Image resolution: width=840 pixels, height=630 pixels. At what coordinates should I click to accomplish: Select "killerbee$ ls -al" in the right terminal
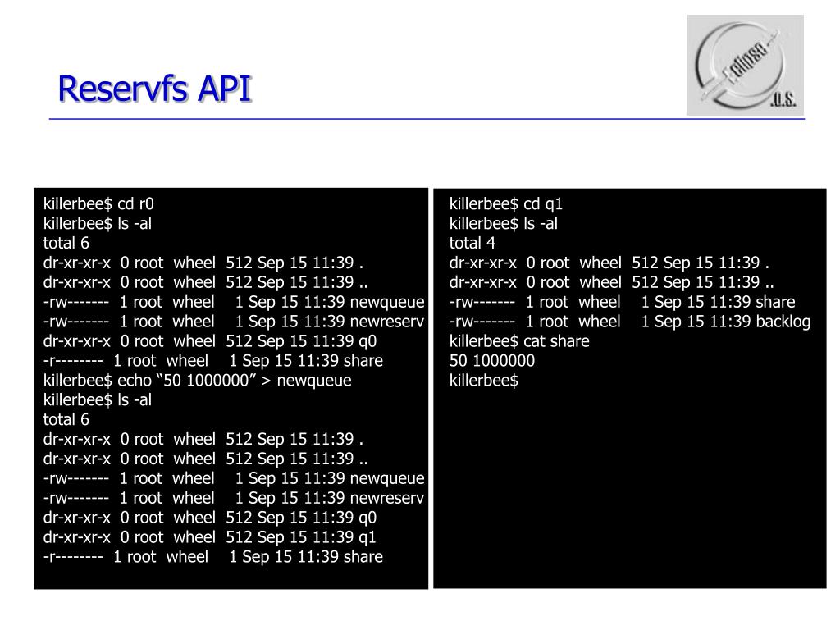tap(503, 223)
